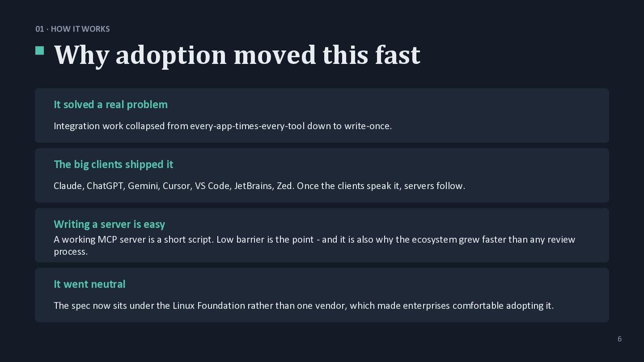This screenshot has height=362, width=644.
Task: Select the Linux Foundation sentence
Action: [x=304, y=306]
